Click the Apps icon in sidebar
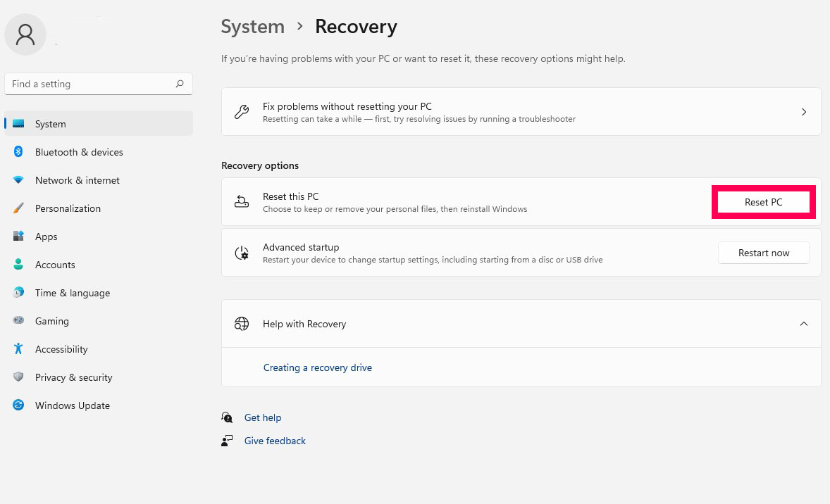 (18, 236)
